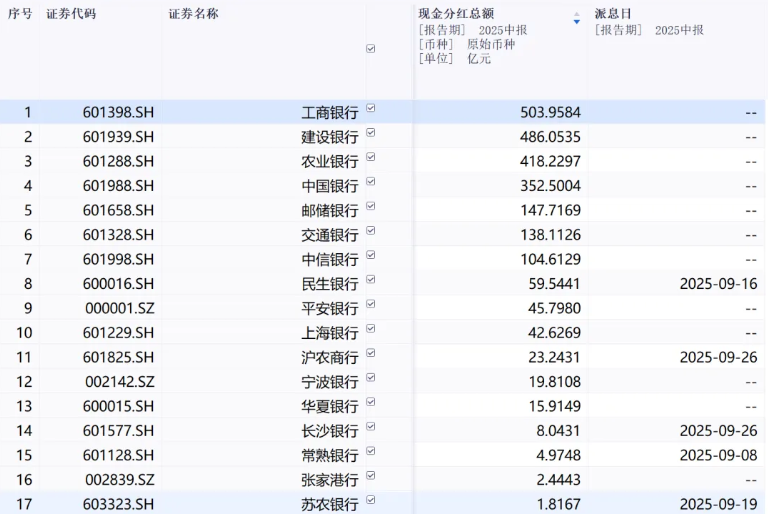Click dividend value 1.8167
Viewport: 768px width, 516px height.
[559, 504]
